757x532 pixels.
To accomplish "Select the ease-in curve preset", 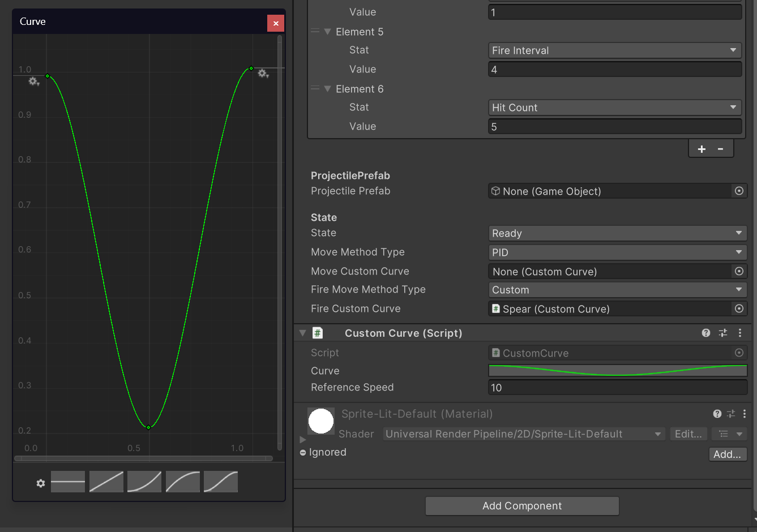I will click(144, 482).
